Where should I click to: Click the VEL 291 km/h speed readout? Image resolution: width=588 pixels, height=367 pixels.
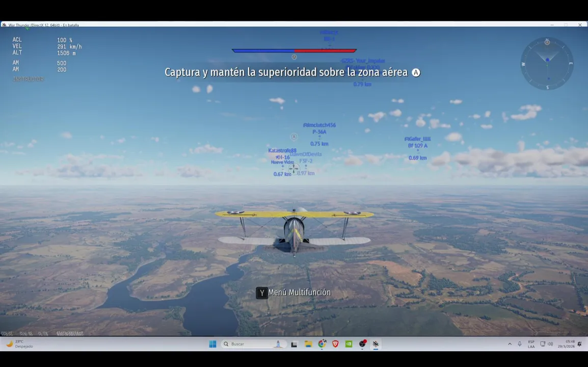pos(47,46)
